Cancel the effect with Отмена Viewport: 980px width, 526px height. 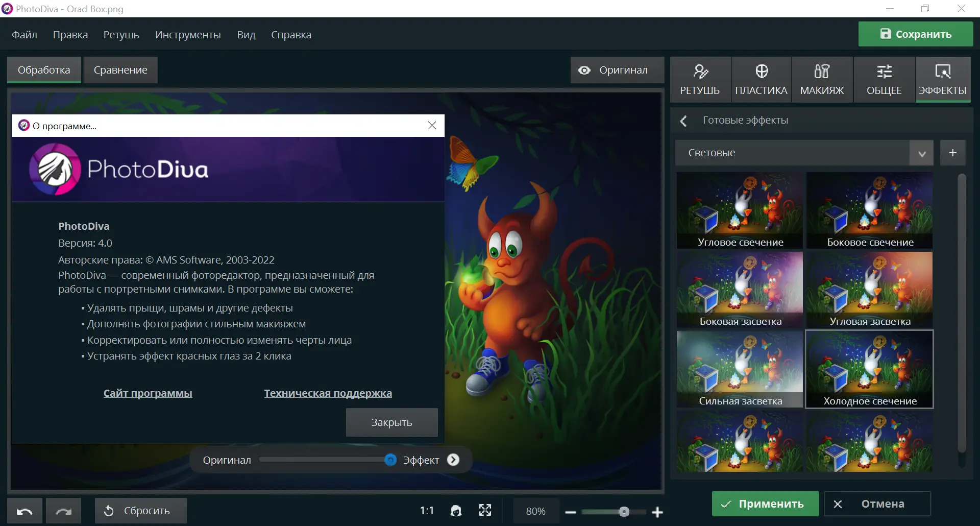click(x=877, y=504)
